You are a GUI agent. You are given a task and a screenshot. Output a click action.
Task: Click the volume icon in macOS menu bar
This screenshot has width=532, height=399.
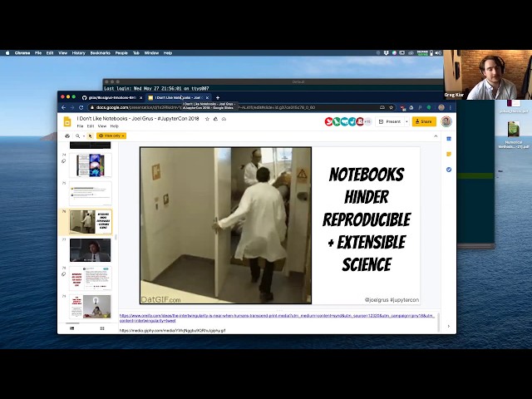438,53
